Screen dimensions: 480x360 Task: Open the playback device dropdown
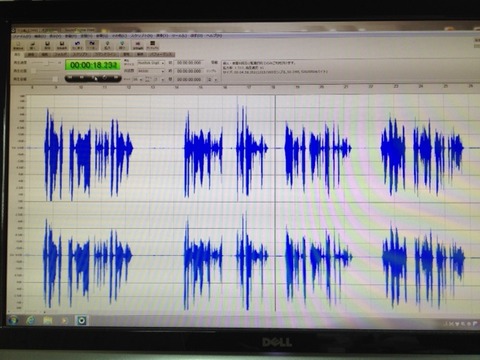click(151, 63)
